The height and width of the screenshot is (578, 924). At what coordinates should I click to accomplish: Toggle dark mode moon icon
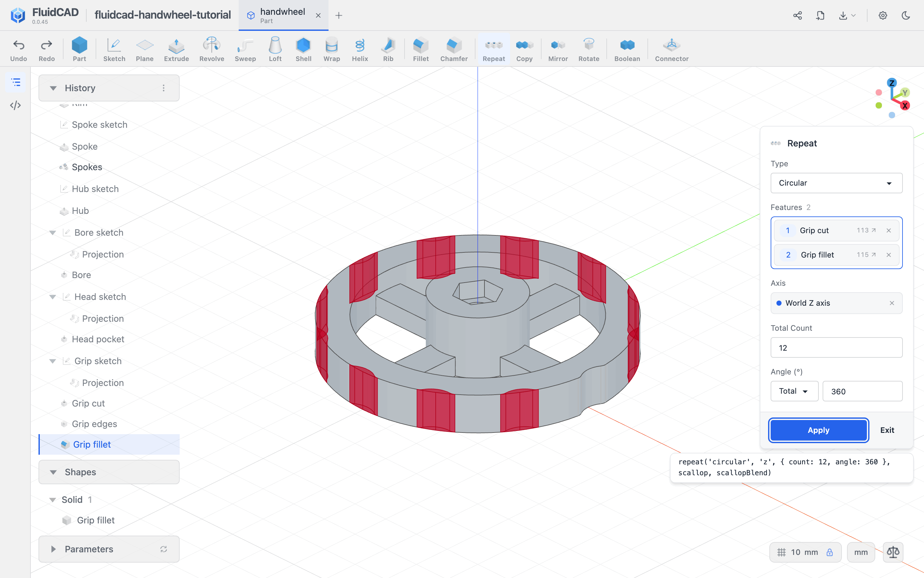[906, 15]
